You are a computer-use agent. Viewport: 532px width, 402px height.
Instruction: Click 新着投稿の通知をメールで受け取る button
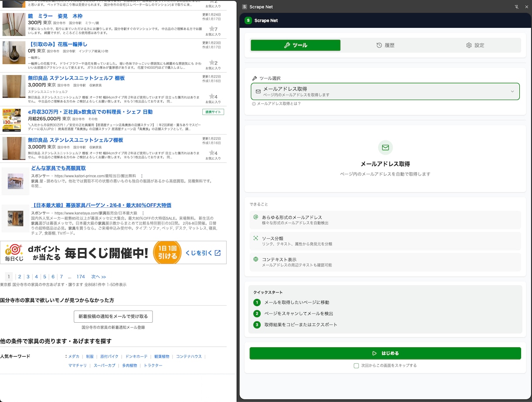pyautogui.click(x=113, y=316)
